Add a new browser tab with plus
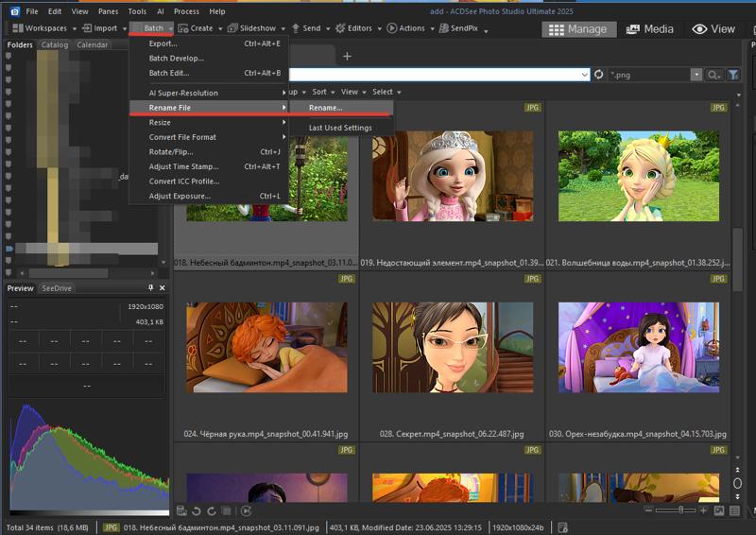756x535 pixels. click(x=347, y=57)
